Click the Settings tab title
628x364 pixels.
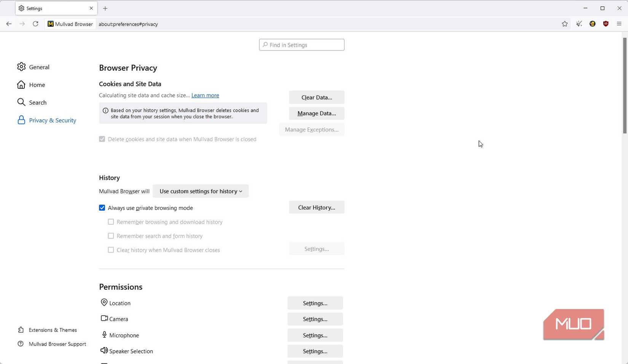pyautogui.click(x=35, y=8)
